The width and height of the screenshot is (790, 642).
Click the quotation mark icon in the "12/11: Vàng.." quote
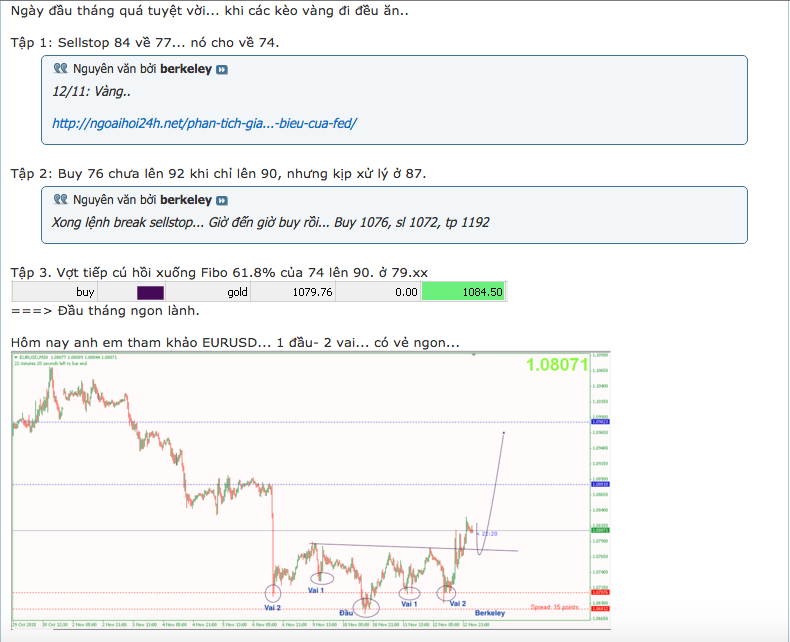pos(60,69)
